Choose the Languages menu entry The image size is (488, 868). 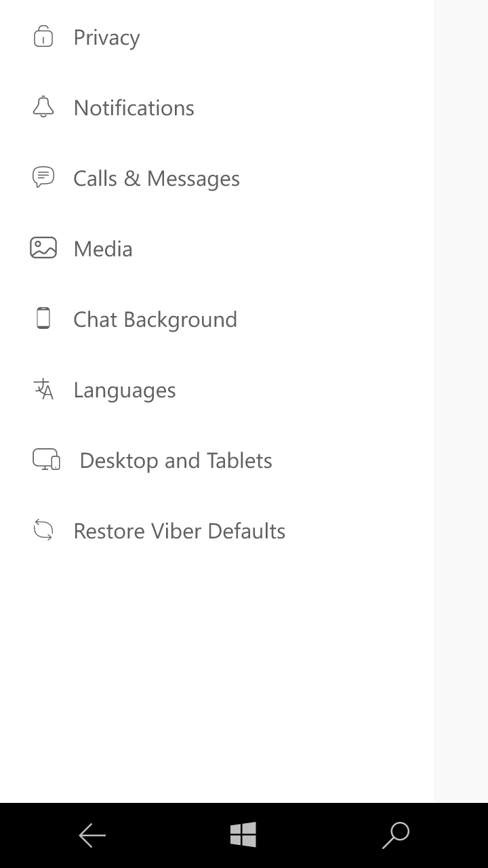click(x=125, y=390)
